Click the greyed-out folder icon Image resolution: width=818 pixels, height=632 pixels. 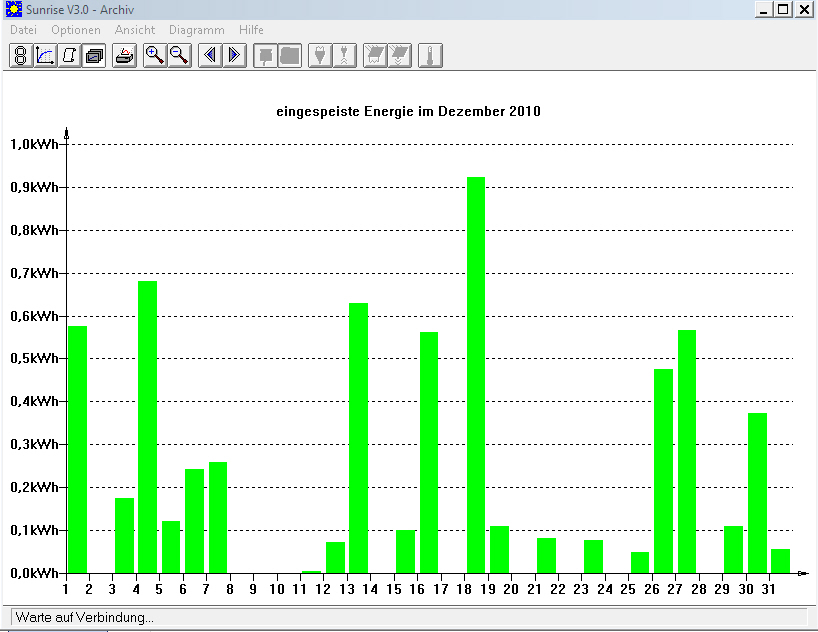tap(290, 55)
